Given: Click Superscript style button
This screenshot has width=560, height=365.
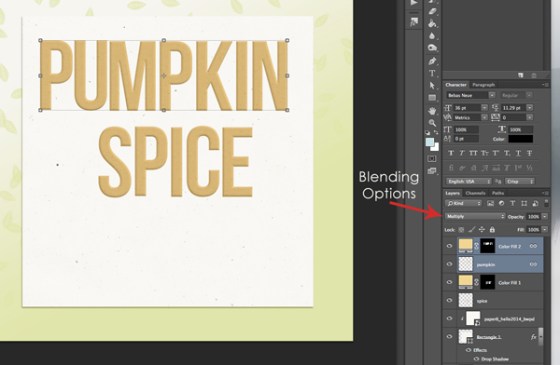Looking at the screenshot, I should (x=496, y=153).
